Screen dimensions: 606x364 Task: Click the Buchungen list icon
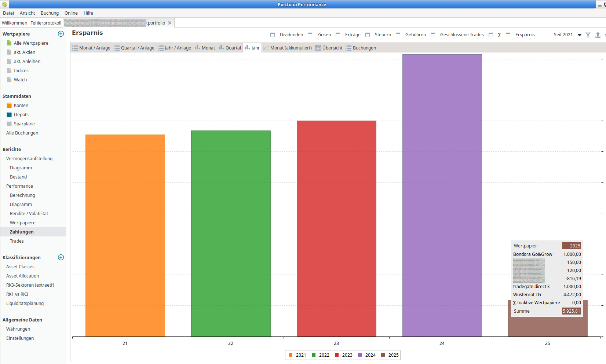click(x=348, y=48)
